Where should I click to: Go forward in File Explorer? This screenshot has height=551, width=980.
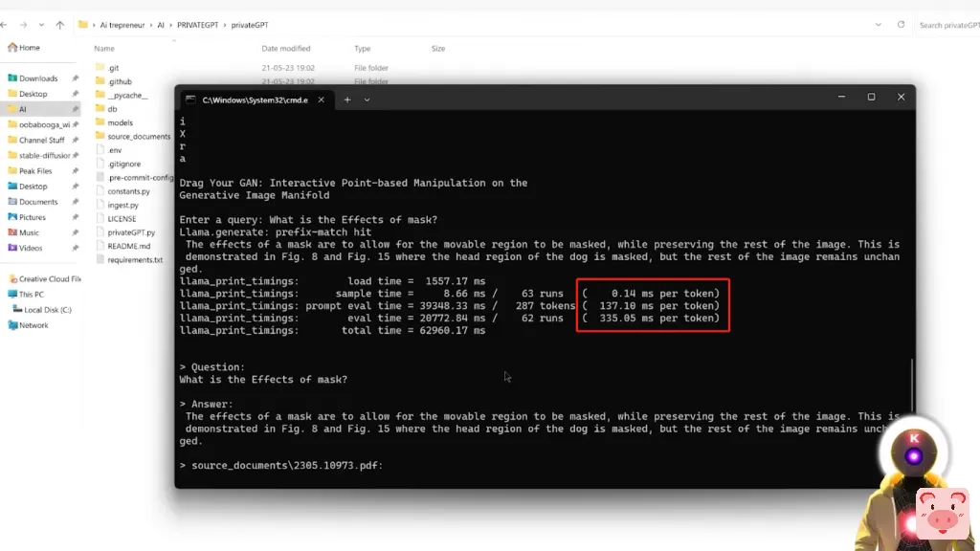click(x=23, y=25)
